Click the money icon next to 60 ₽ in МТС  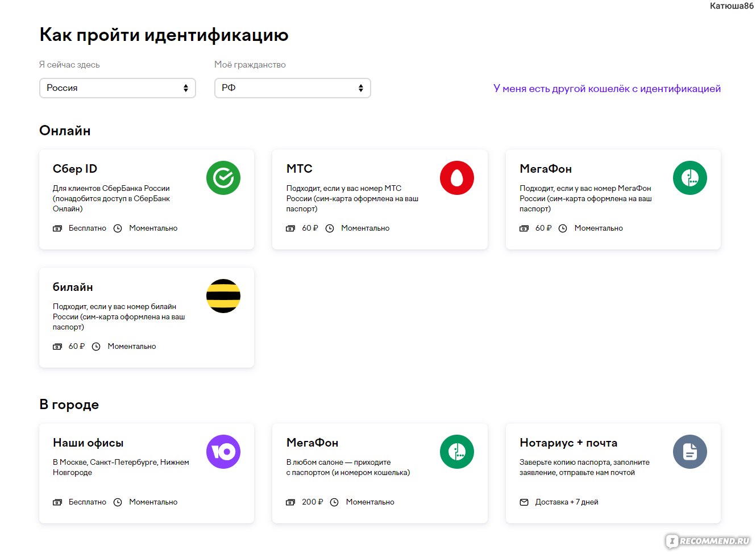(290, 228)
